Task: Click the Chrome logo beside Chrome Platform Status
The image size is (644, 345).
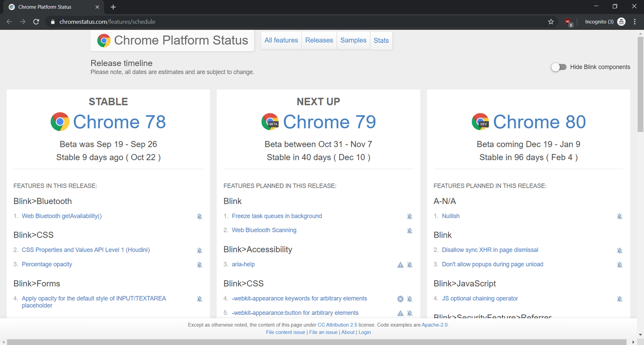Action: (x=104, y=41)
